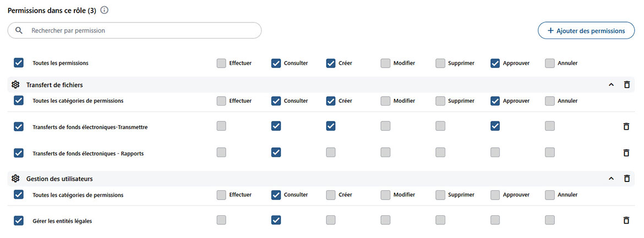The width and height of the screenshot is (644, 238).
Task: Delete the Gestion des utilisateurs section
Action: click(626, 179)
